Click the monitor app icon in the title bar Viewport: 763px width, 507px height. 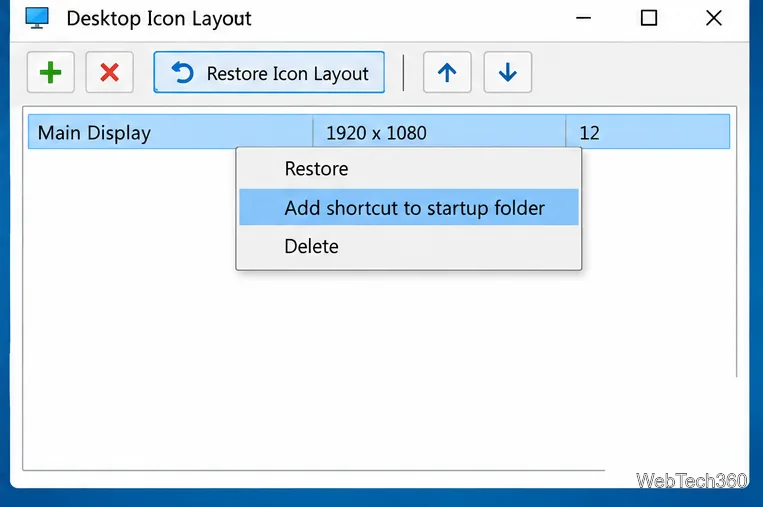click(37, 18)
